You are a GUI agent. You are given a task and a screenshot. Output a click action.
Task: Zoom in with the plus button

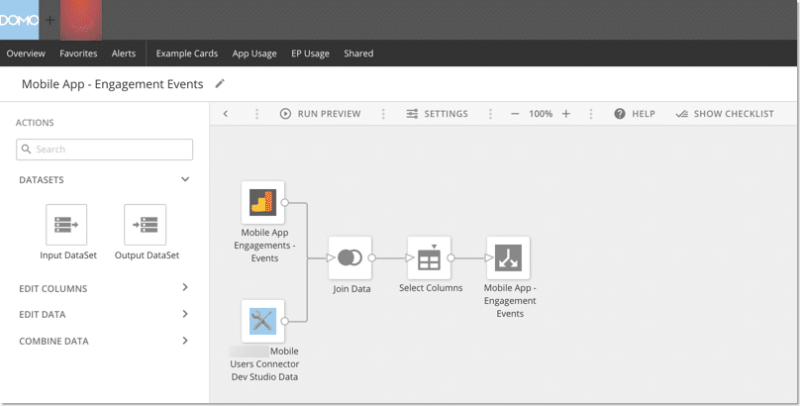click(x=566, y=114)
